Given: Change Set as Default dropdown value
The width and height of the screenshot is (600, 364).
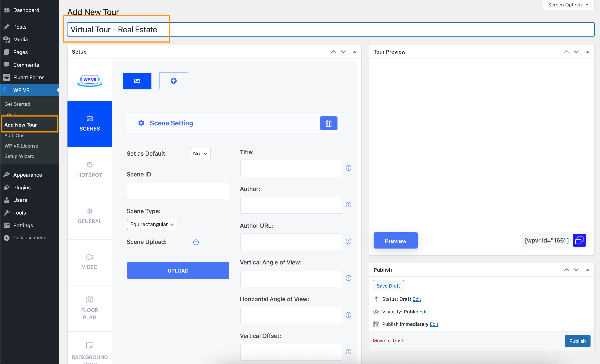Looking at the screenshot, I should [200, 153].
